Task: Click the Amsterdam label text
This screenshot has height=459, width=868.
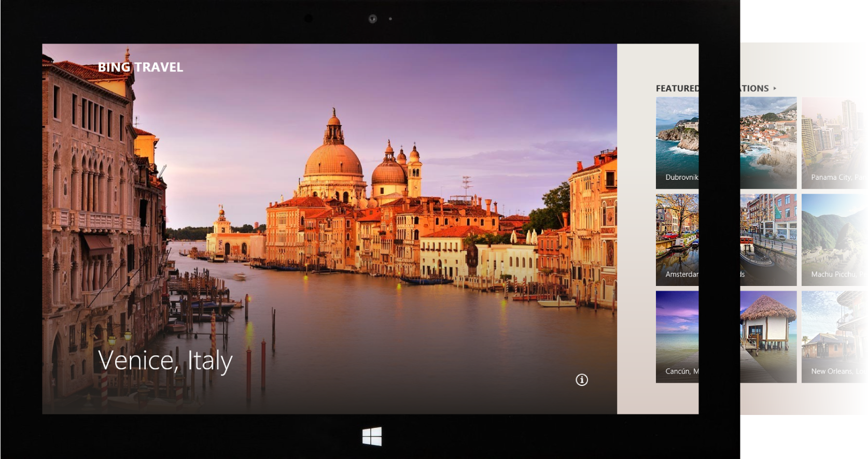Action: (x=681, y=274)
